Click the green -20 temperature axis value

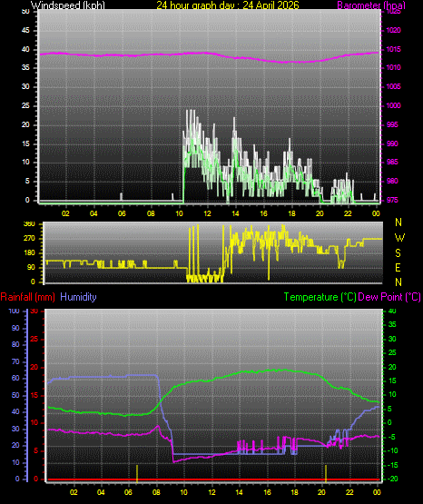pyautogui.click(x=392, y=479)
